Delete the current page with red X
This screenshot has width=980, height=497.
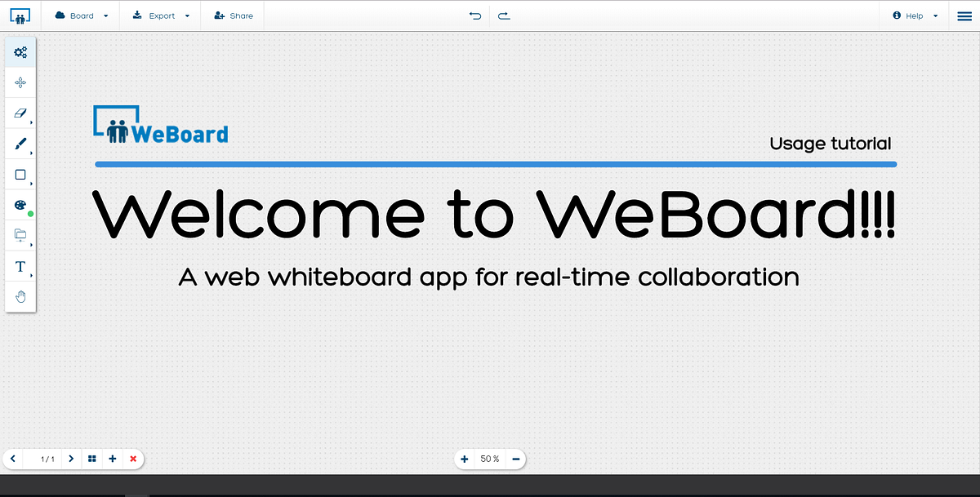click(133, 459)
